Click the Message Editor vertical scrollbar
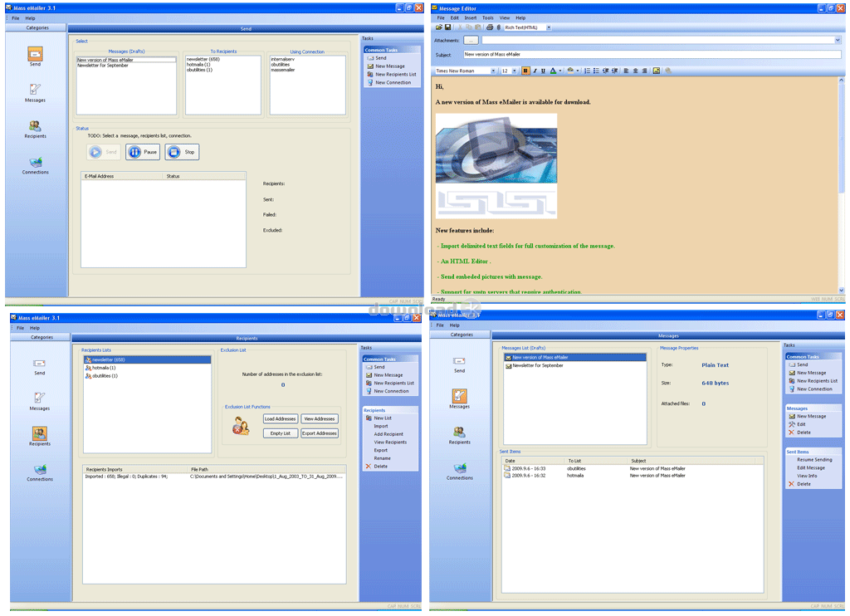Viewport: 850px width, 616px height. pyautogui.click(x=841, y=184)
